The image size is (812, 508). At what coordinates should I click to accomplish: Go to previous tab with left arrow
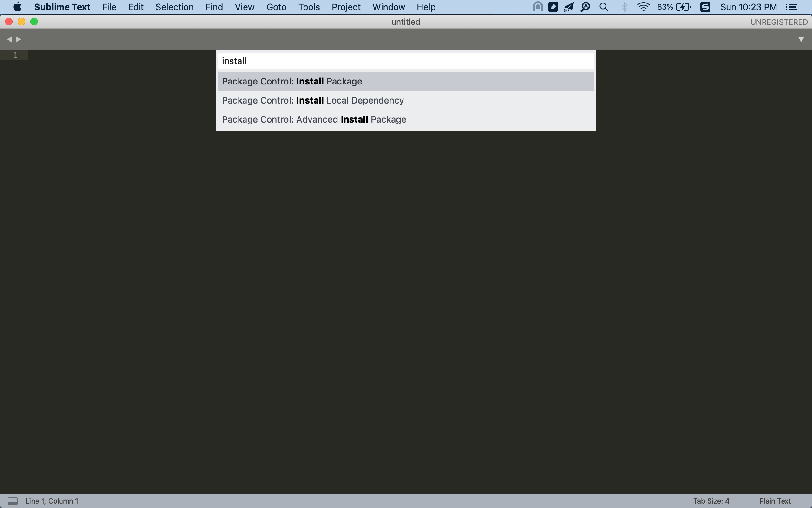[x=10, y=39]
